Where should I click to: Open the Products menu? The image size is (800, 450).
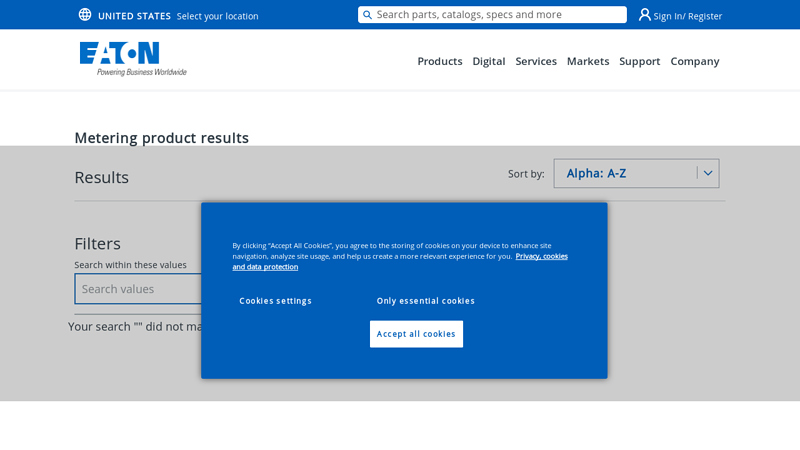click(439, 61)
